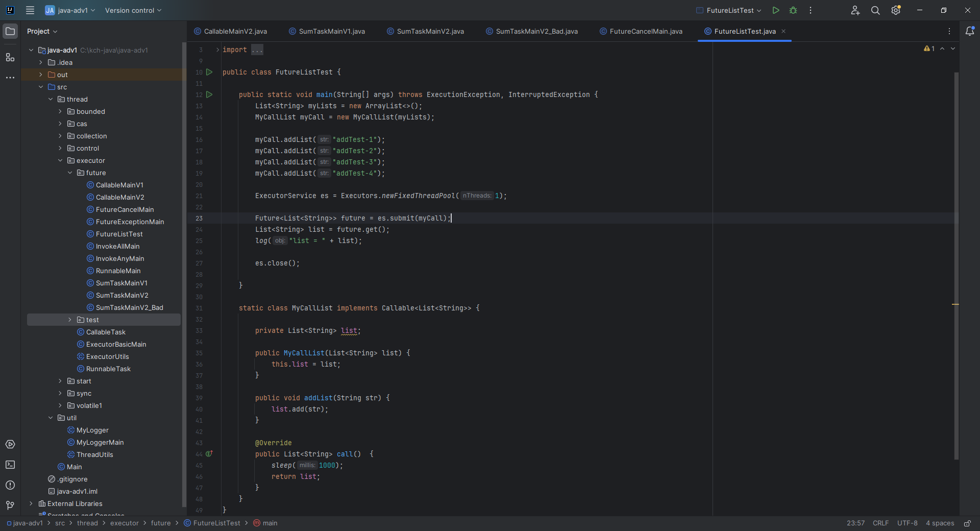Close the FutureListTest.java tab

783,31
